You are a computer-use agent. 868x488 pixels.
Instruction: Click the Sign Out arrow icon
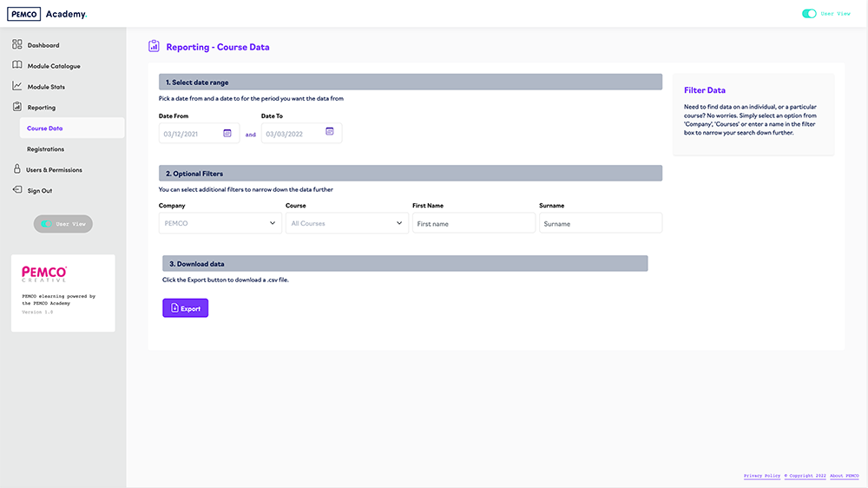tap(17, 190)
